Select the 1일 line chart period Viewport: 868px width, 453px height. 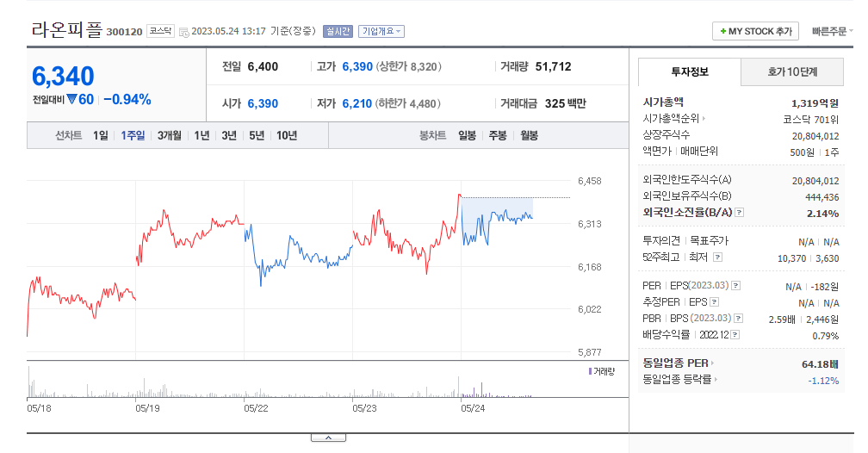(101, 136)
